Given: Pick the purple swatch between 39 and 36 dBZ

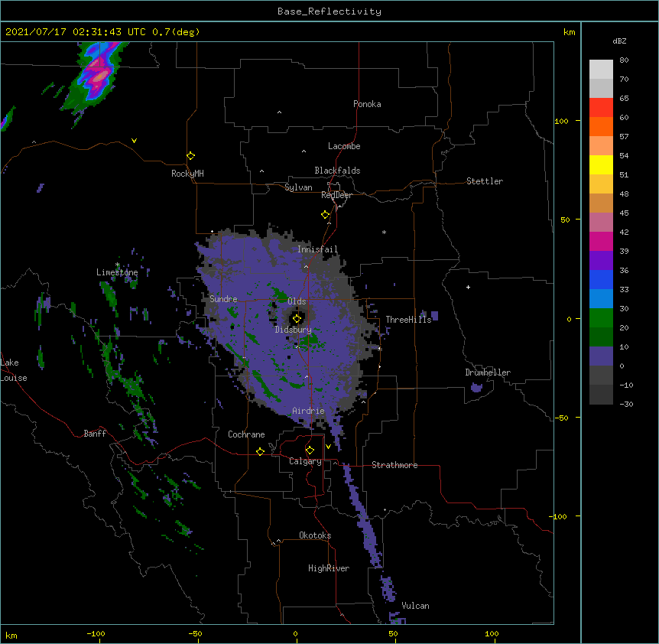Looking at the screenshot, I should point(601,261).
